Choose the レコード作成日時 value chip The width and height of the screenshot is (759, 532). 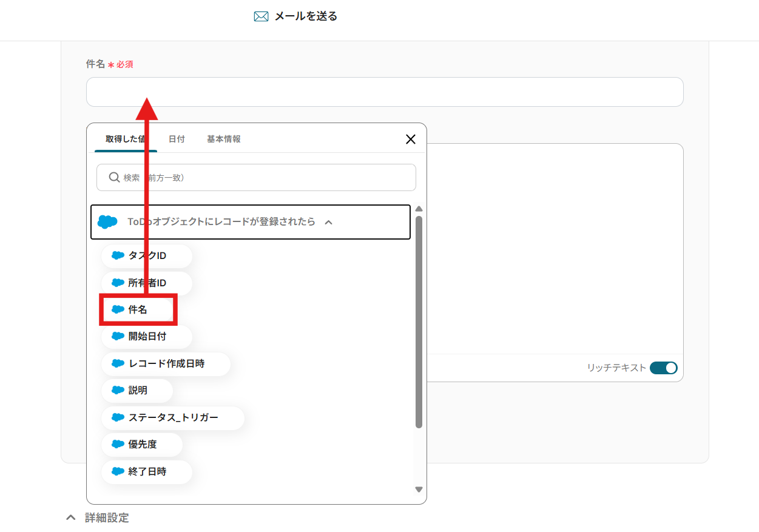(166, 363)
